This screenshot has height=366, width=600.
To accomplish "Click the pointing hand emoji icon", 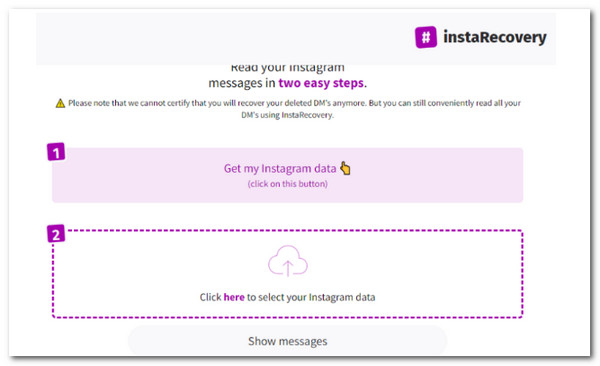I will tap(345, 168).
